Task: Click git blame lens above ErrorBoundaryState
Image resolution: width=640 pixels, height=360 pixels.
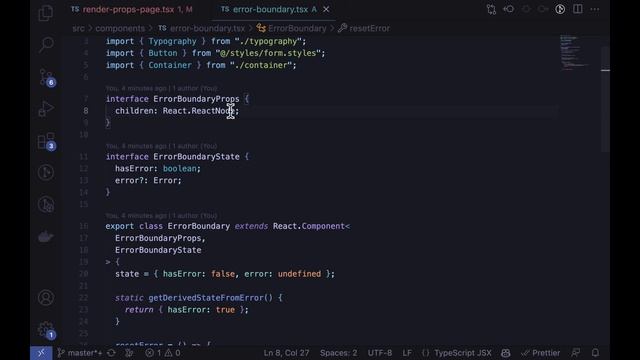Action: click(162, 146)
